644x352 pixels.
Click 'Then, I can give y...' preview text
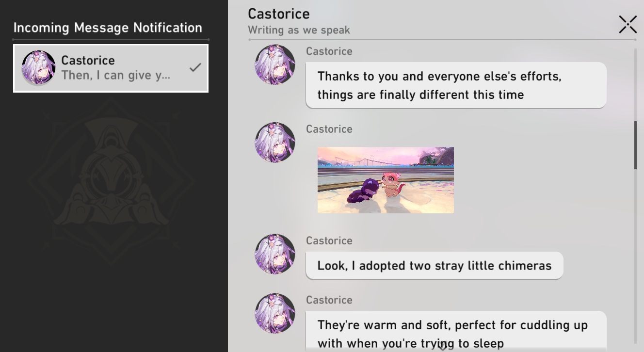pyautogui.click(x=115, y=76)
